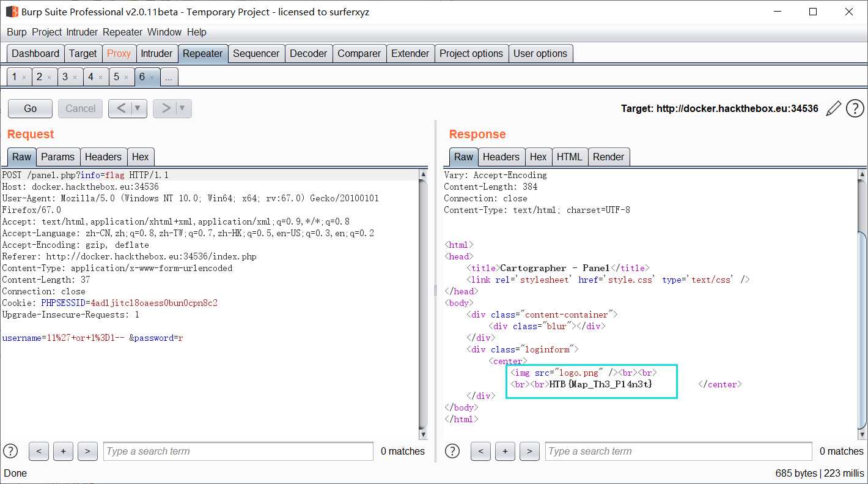Image resolution: width=868 pixels, height=484 pixels.
Task: Click the request pane vertical scrollbar
Action: point(424,304)
